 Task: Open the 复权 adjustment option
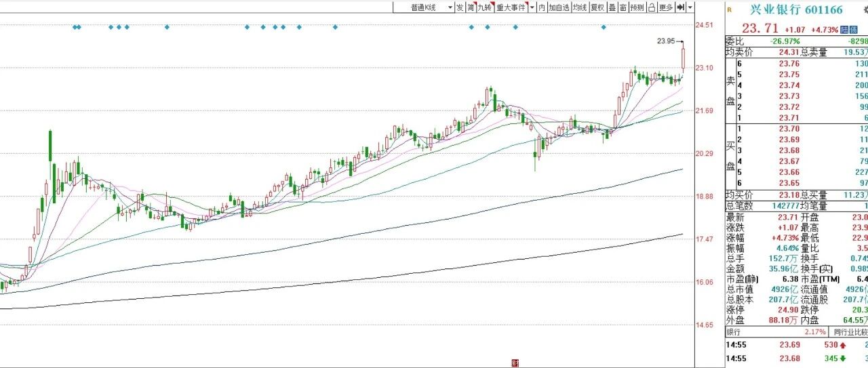(597, 7)
